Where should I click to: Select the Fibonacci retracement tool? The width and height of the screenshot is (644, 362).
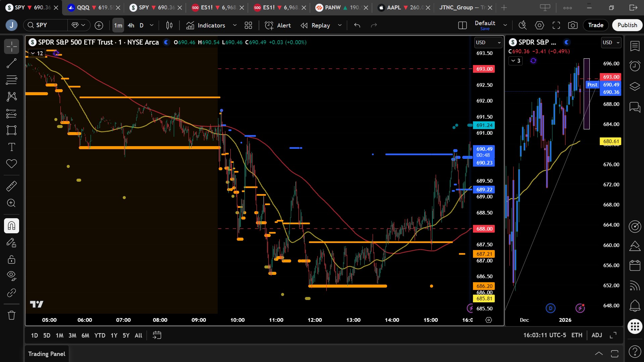click(x=11, y=80)
